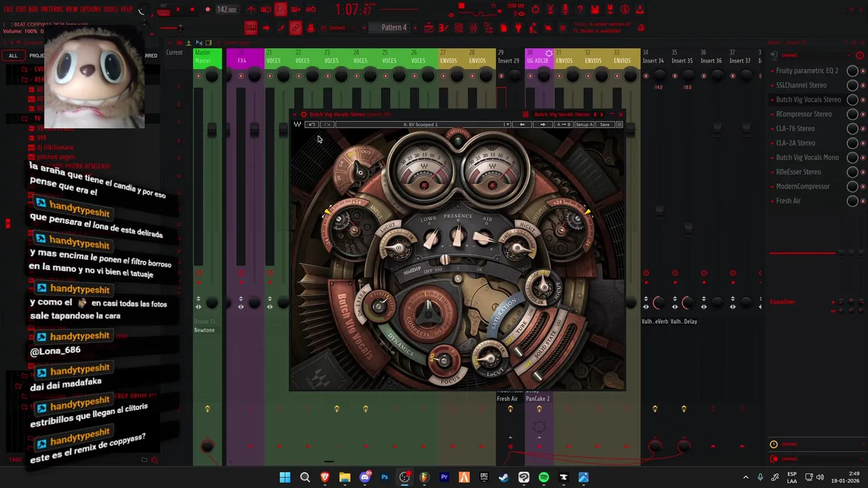Open the Waves hamburger menu icon
868x488 pixels.
click(x=619, y=125)
